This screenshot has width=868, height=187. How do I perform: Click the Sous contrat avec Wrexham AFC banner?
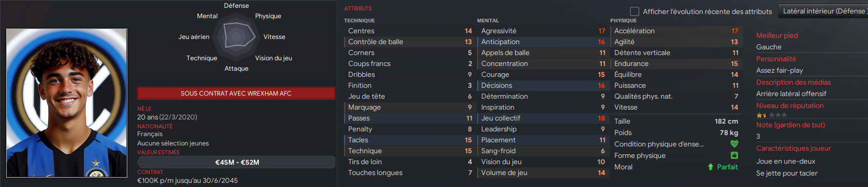[x=236, y=93]
